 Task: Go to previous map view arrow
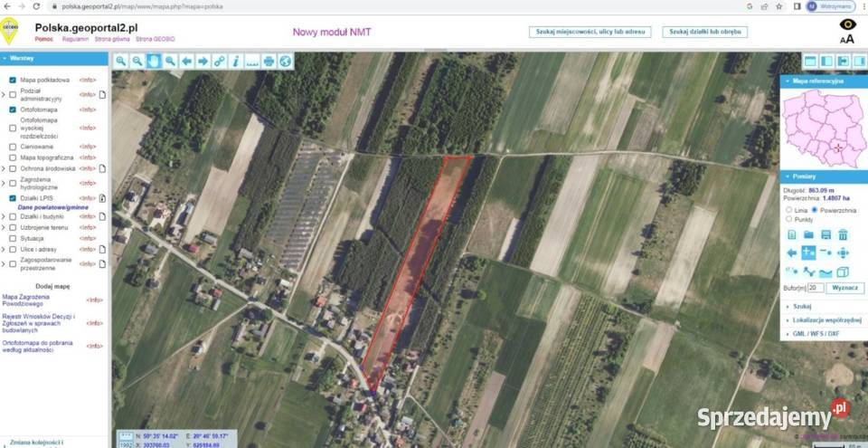point(187,61)
